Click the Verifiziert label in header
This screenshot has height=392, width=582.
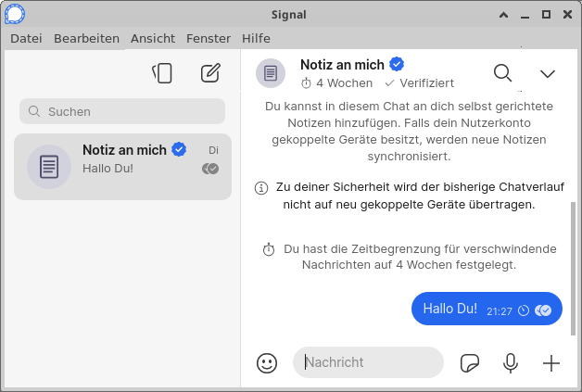pyautogui.click(x=426, y=83)
